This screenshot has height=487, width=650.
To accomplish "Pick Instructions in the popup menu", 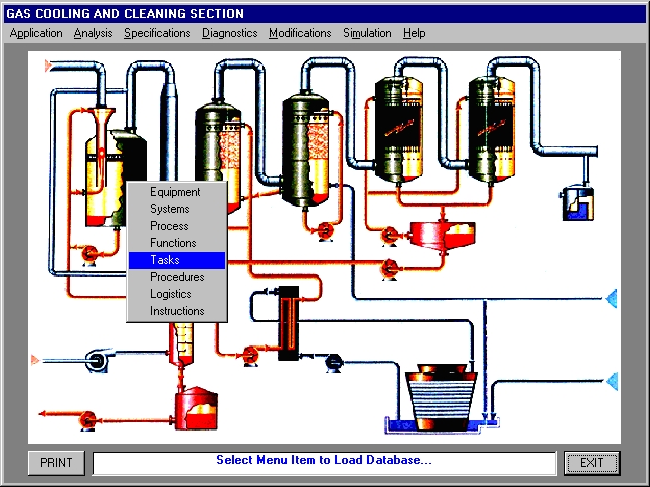I will point(177,311).
